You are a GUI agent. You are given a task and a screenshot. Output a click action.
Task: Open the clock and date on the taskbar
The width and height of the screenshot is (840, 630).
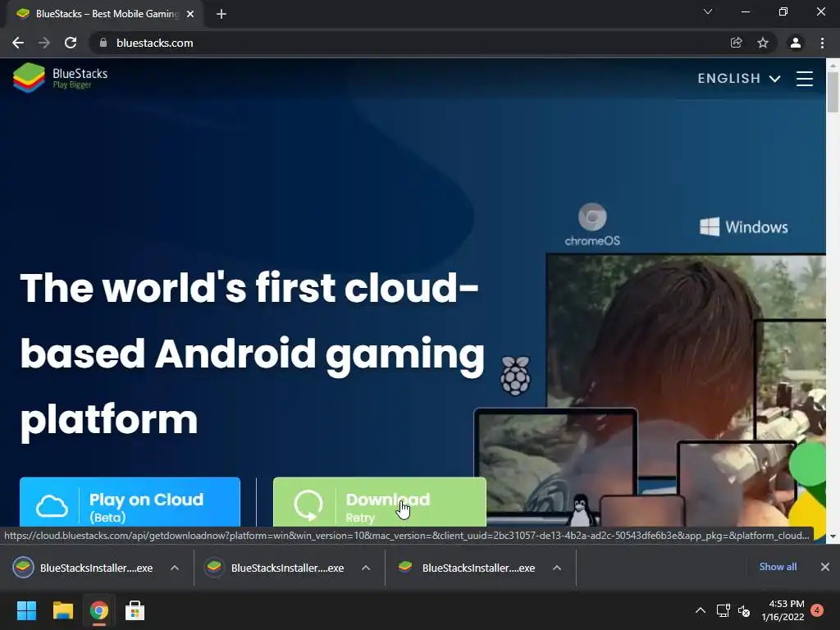pos(783,610)
